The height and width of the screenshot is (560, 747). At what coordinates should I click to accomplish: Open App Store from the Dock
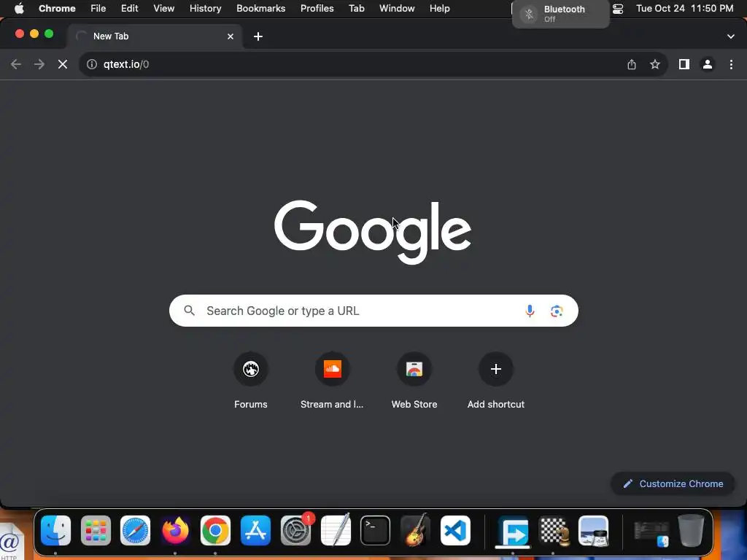tap(255, 531)
